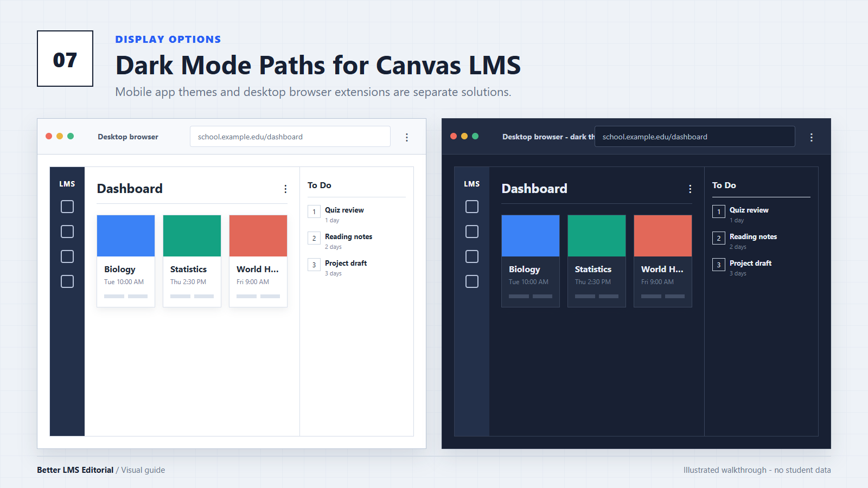This screenshot has width=868, height=488.
Task: Click 'Fri 9:00 AM' in dark browser
Action: click(658, 282)
